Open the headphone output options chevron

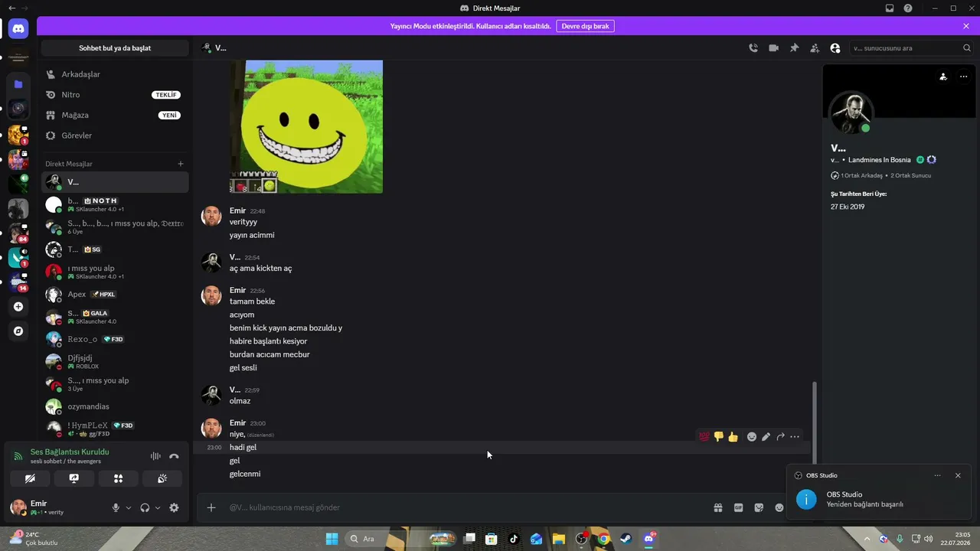pos(158,507)
